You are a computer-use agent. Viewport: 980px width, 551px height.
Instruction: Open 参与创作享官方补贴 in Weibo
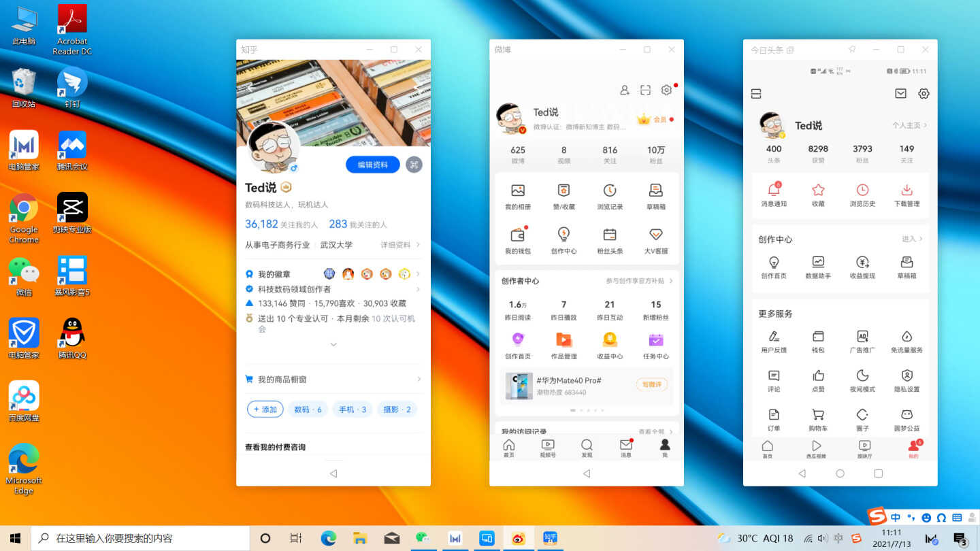pos(639,281)
